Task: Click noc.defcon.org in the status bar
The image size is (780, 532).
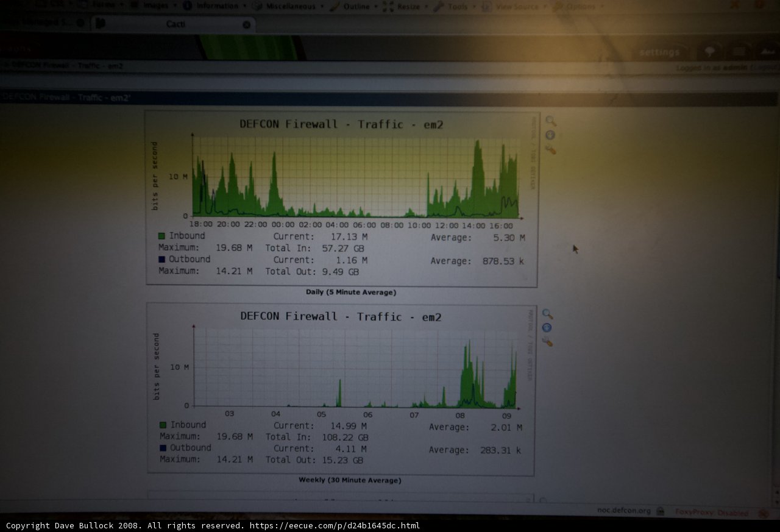Action: 624,511
